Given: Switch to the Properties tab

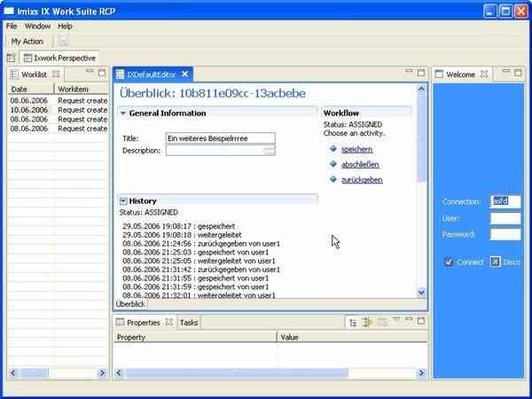Looking at the screenshot, I should (143, 323).
